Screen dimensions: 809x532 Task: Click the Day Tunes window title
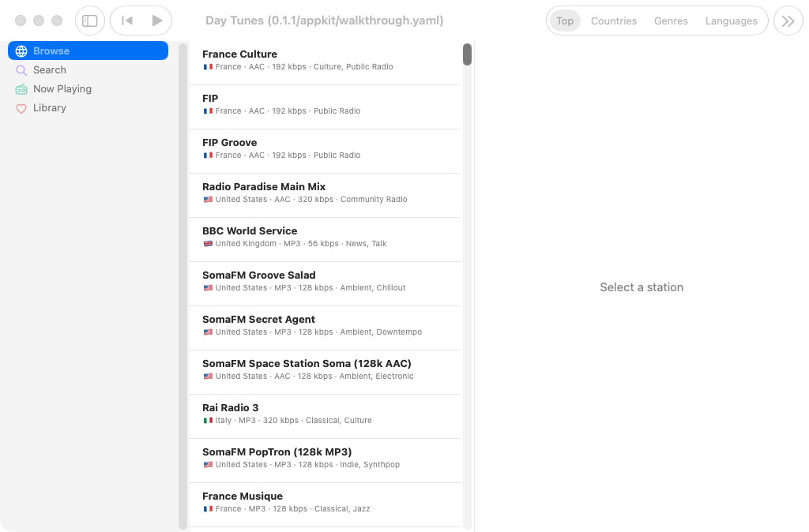pos(325,21)
